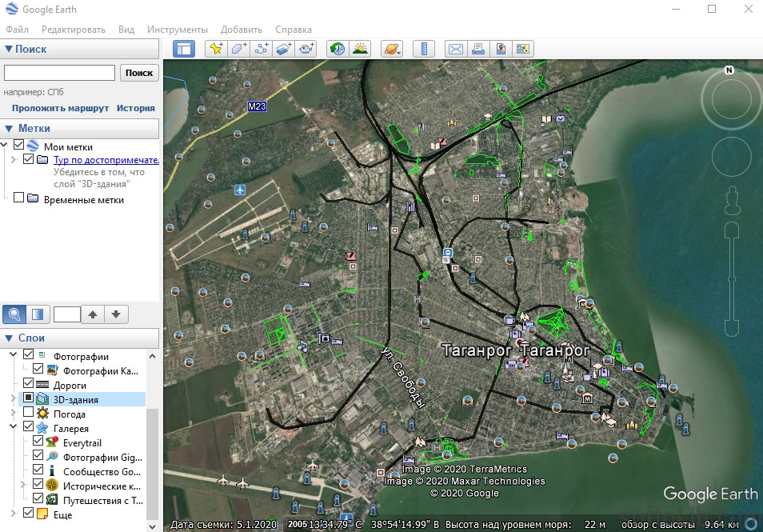This screenshot has height=532, width=763.
Task: Add a new placemark with pin icon
Action: [216, 49]
